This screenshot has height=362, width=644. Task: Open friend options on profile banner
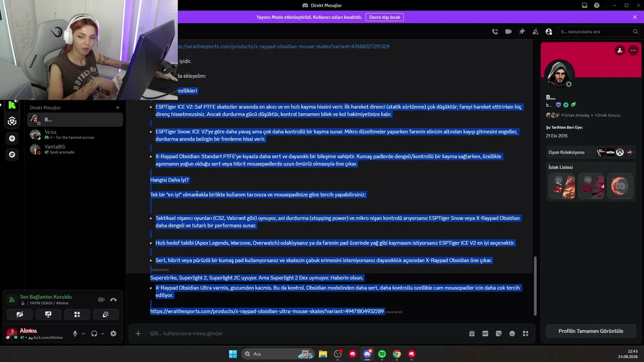click(620, 50)
